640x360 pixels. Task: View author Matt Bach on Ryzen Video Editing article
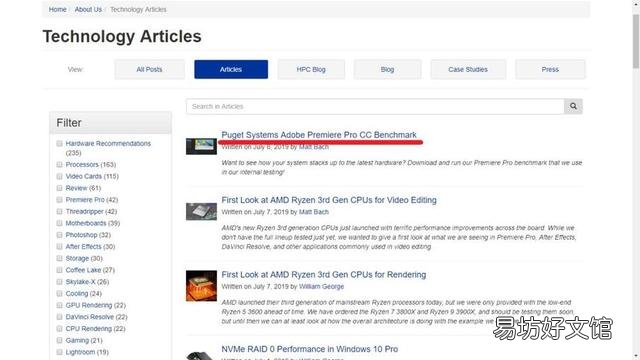pyautogui.click(x=313, y=212)
